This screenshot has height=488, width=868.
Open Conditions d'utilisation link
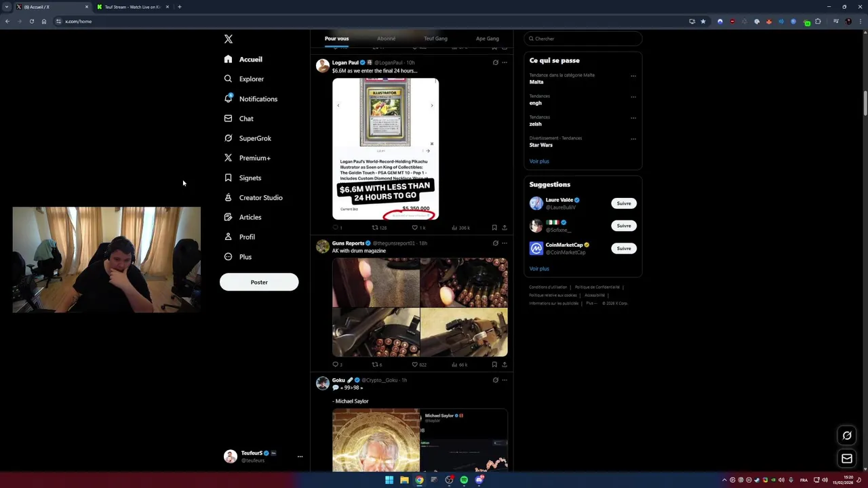pos(548,287)
